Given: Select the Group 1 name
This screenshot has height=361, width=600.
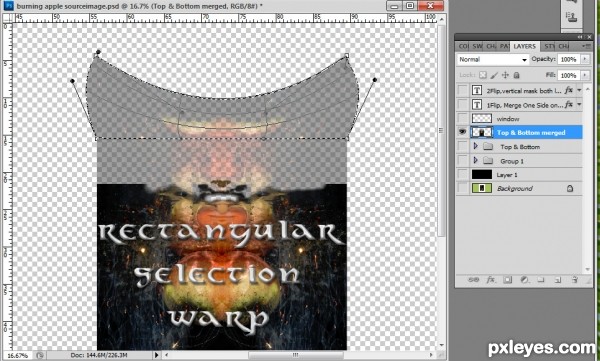Looking at the screenshot, I should coord(512,161).
